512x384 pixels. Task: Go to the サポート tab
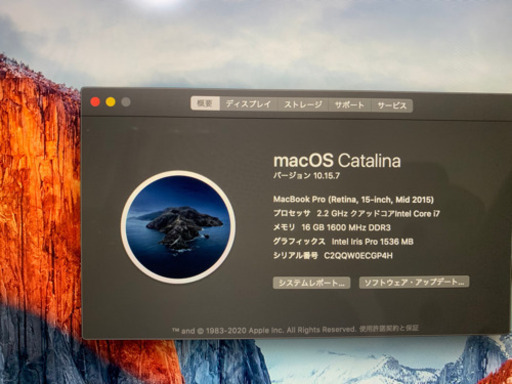tap(349, 105)
